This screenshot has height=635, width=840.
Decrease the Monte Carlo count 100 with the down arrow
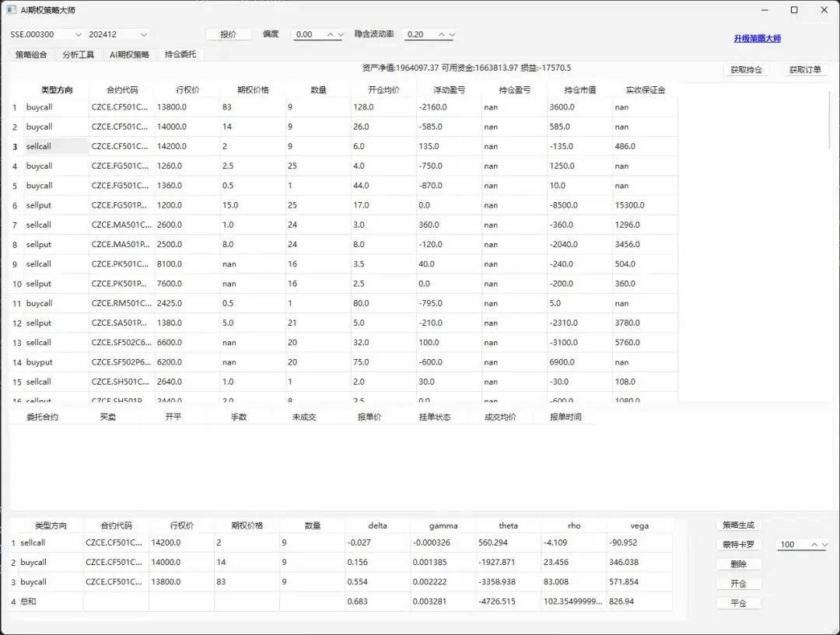(x=824, y=545)
